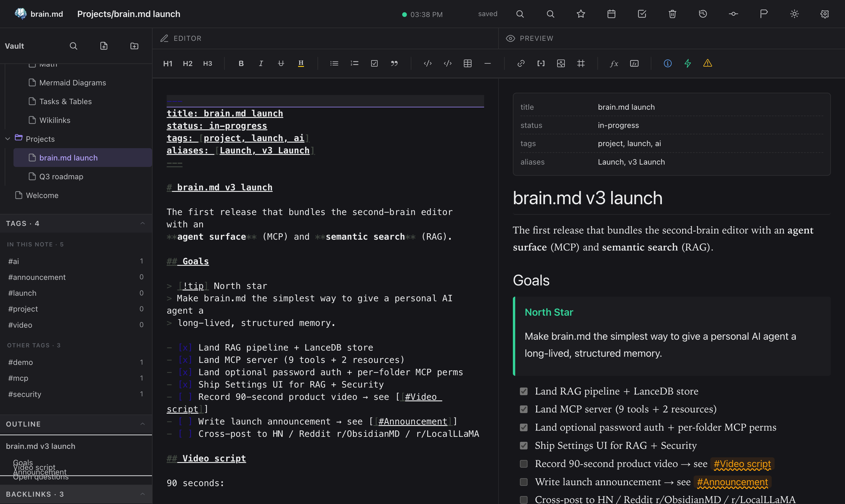The height and width of the screenshot is (504, 845).
Task: Insert a tip callout lightning icon
Action: click(x=687, y=63)
